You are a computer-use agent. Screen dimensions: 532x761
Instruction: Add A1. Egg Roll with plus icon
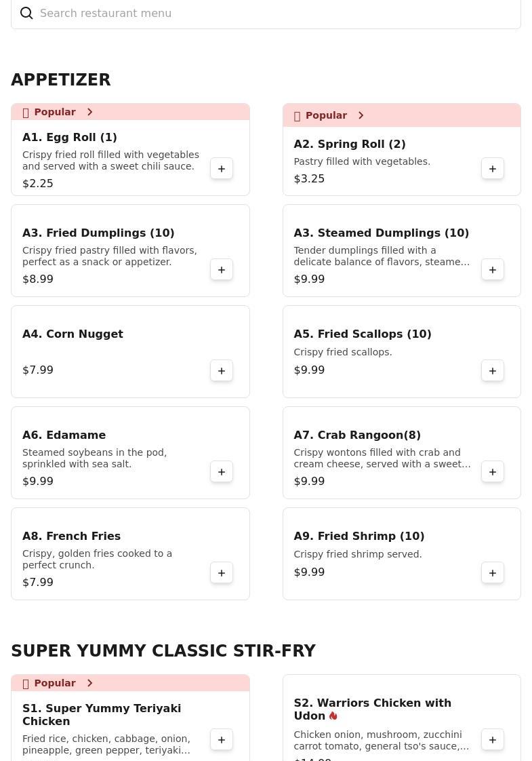tap(222, 169)
